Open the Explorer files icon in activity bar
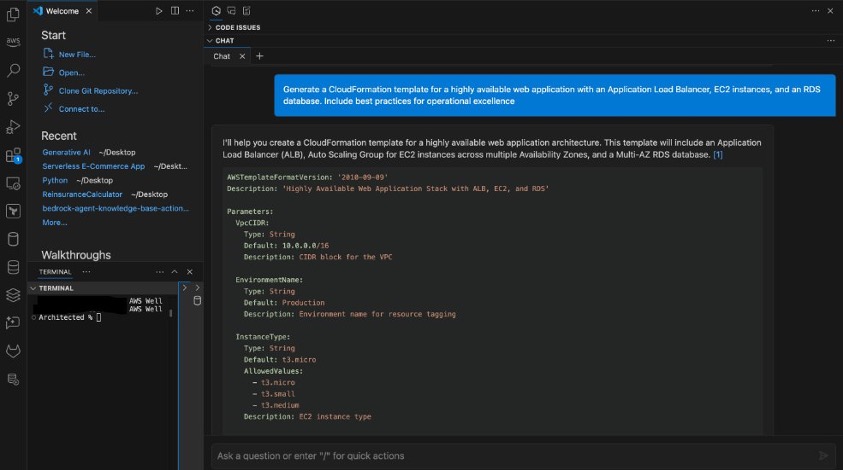Viewport: 844px width, 470px height. 13,15
